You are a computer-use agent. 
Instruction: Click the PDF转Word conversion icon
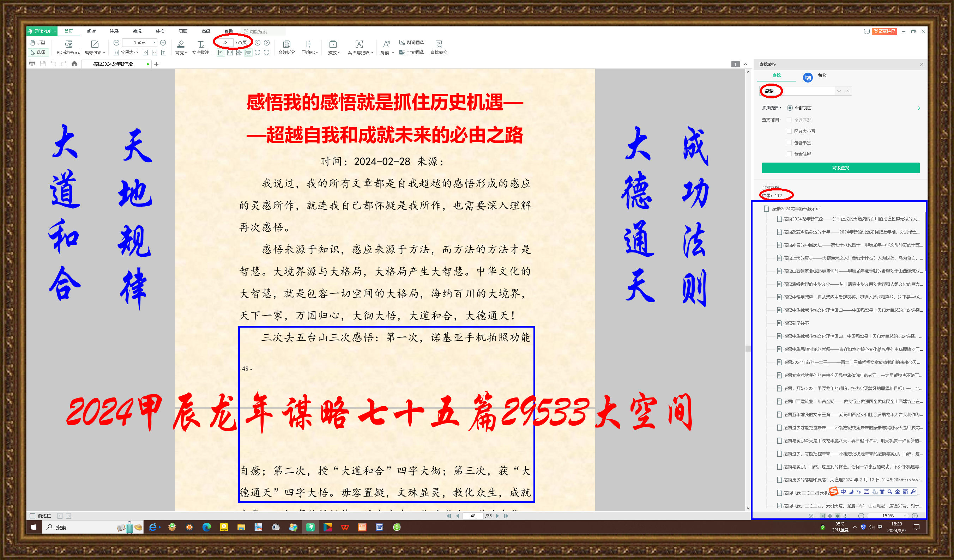[x=68, y=44]
